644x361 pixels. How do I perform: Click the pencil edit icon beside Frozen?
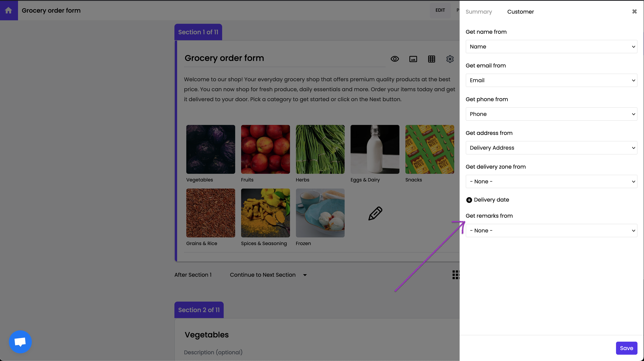click(x=375, y=213)
